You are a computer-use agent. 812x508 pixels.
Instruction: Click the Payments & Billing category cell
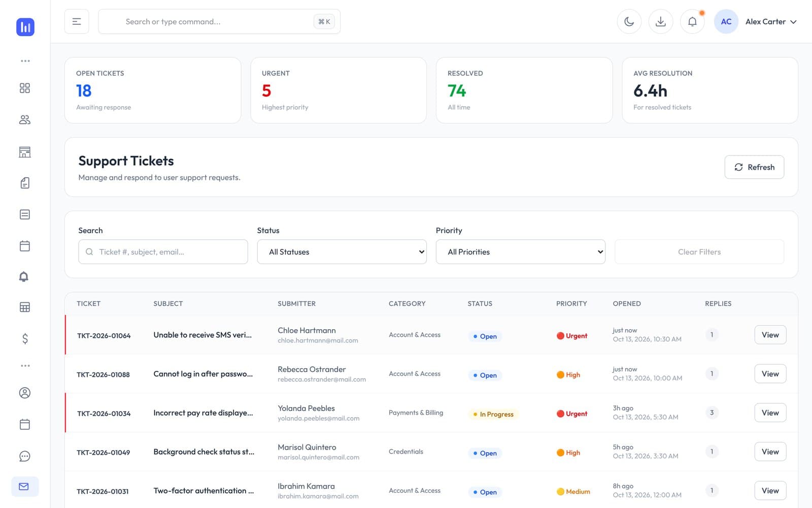[x=416, y=412]
